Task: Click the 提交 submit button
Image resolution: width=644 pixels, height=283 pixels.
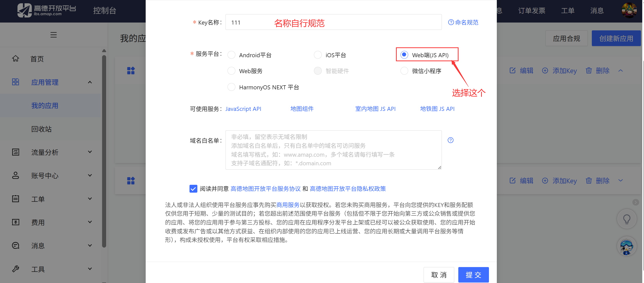Action: (473, 275)
